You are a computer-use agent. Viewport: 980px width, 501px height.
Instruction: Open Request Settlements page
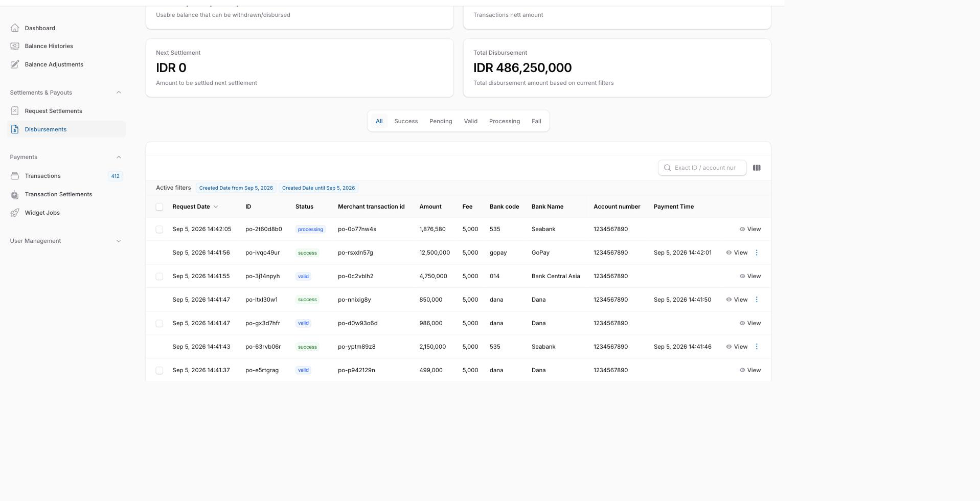click(66, 111)
